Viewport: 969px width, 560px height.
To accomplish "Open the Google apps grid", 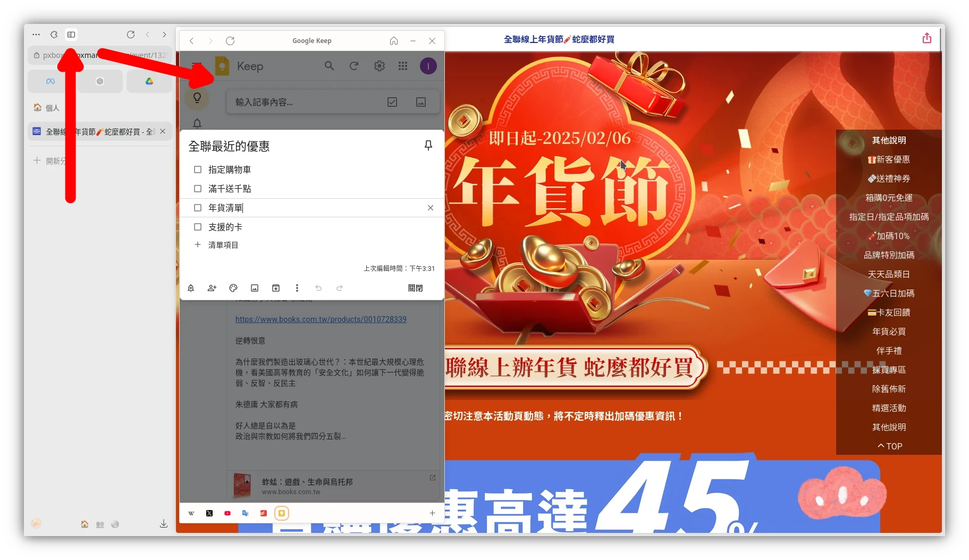I will pos(403,66).
